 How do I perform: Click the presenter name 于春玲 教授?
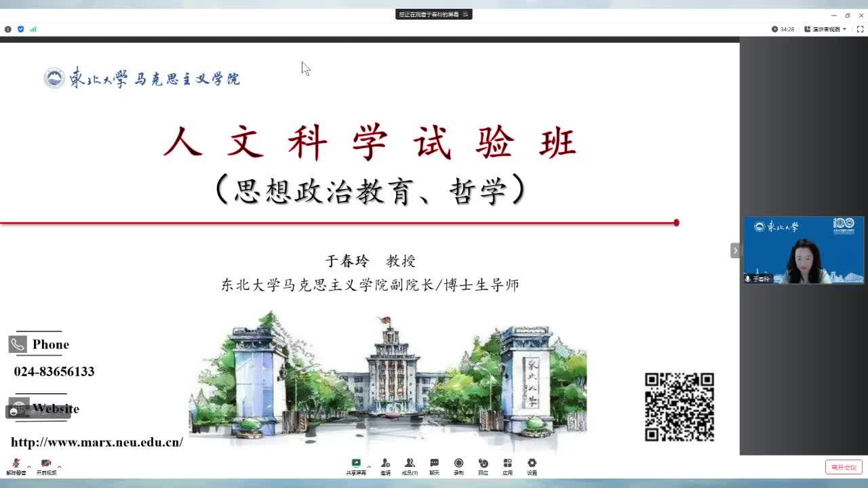tap(370, 261)
